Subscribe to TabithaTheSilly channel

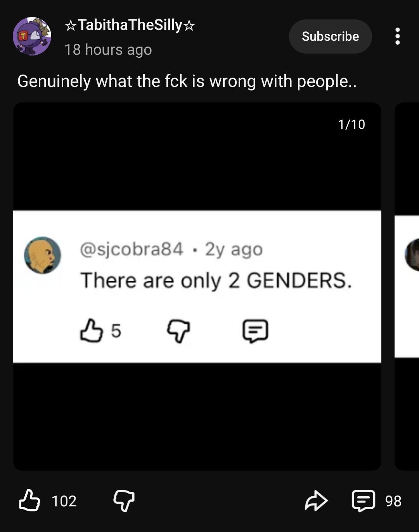pyautogui.click(x=330, y=36)
